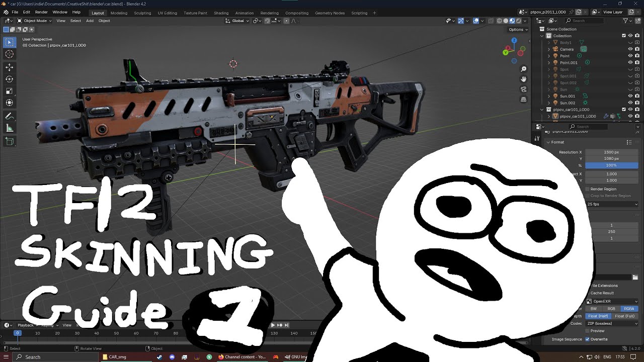Switch to material preview shading

512,21
